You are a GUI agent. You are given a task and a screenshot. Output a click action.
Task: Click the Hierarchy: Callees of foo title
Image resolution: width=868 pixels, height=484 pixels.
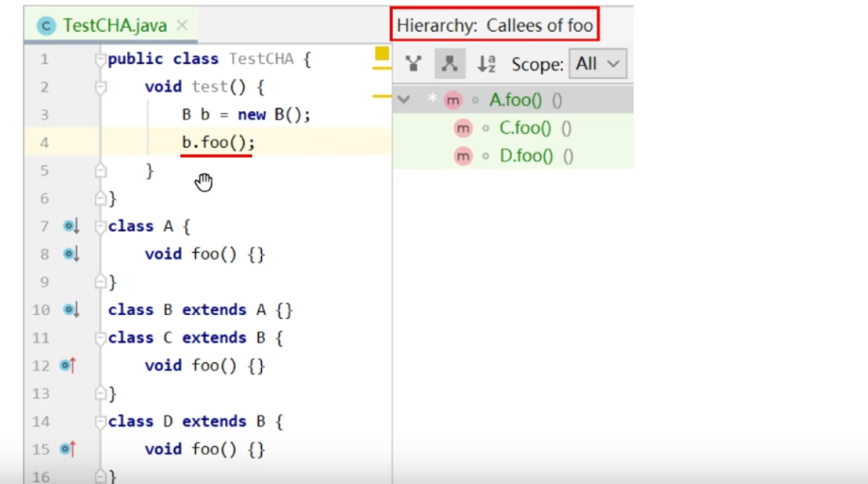click(494, 26)
